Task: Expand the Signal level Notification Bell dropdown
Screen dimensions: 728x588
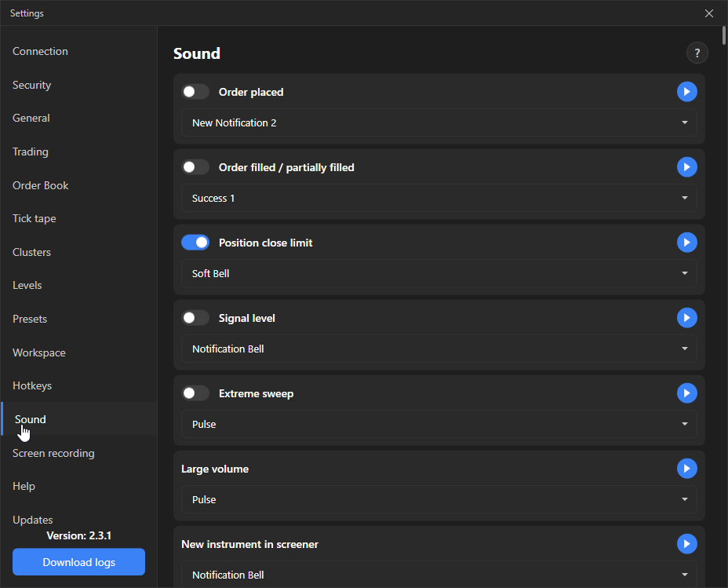Action: 439,349
